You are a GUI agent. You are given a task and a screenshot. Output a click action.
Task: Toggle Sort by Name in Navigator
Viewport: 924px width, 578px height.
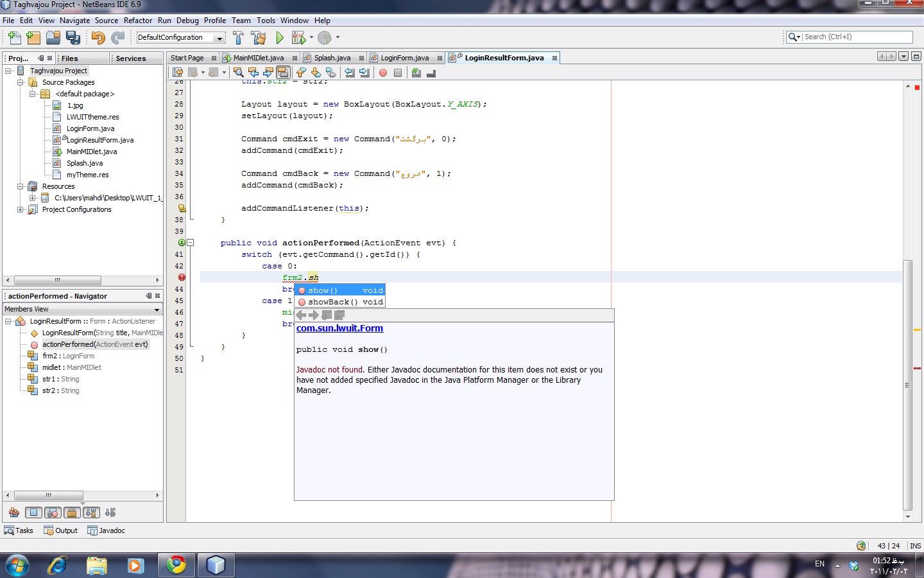pos(91,512)
